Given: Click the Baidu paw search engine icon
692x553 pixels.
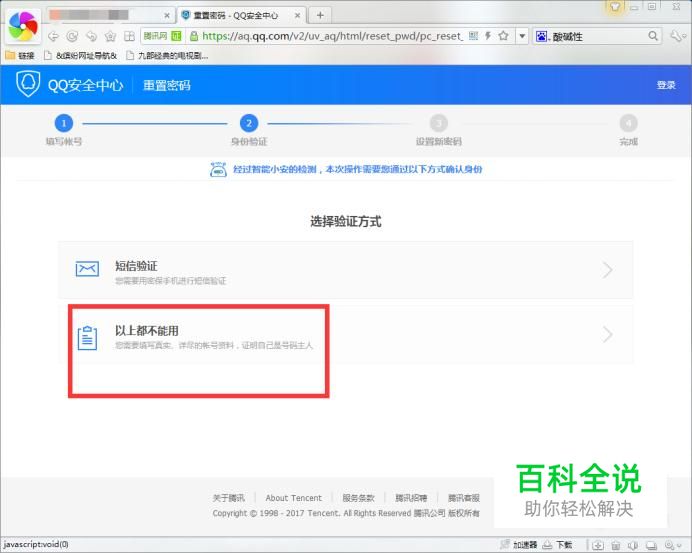Looking at the screenshot, I should pyautogui.click(x=541, y=36).
